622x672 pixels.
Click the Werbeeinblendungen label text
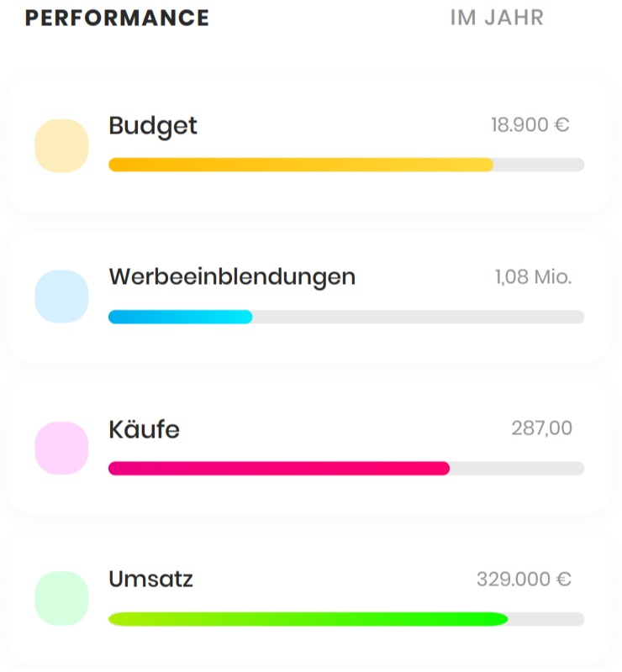coord(232,277)
